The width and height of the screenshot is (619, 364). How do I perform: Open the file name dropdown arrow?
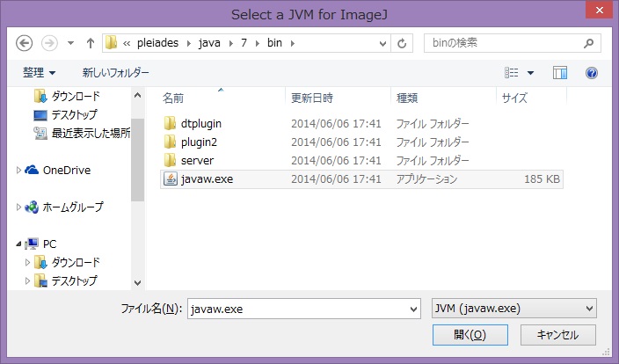[413, 309]
